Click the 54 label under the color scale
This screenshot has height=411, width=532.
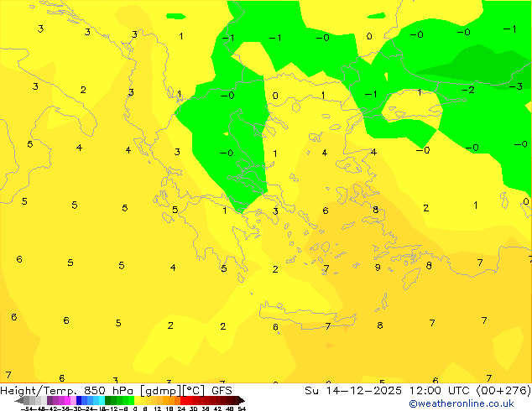[242, 408]
